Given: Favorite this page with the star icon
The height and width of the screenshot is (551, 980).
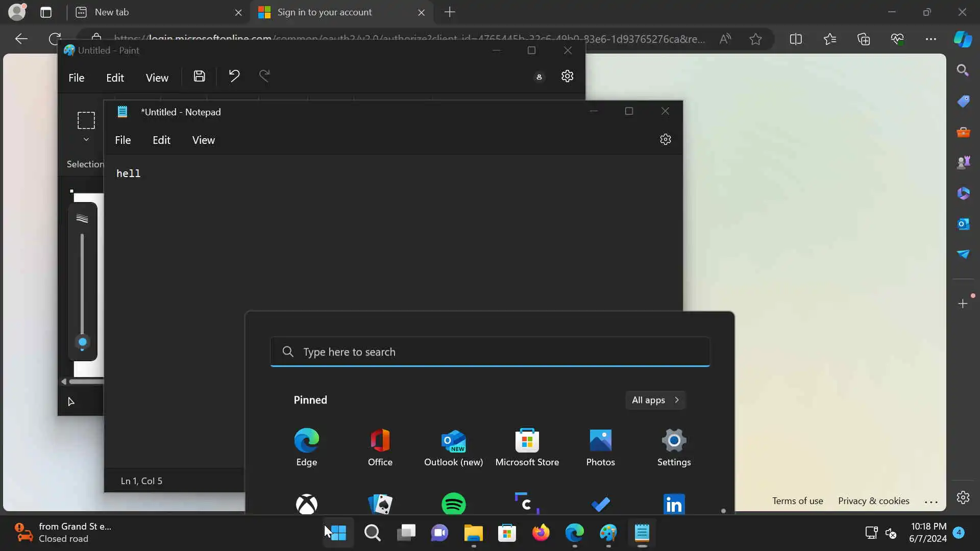Looking at the screenshot, I should coord(755,39).
